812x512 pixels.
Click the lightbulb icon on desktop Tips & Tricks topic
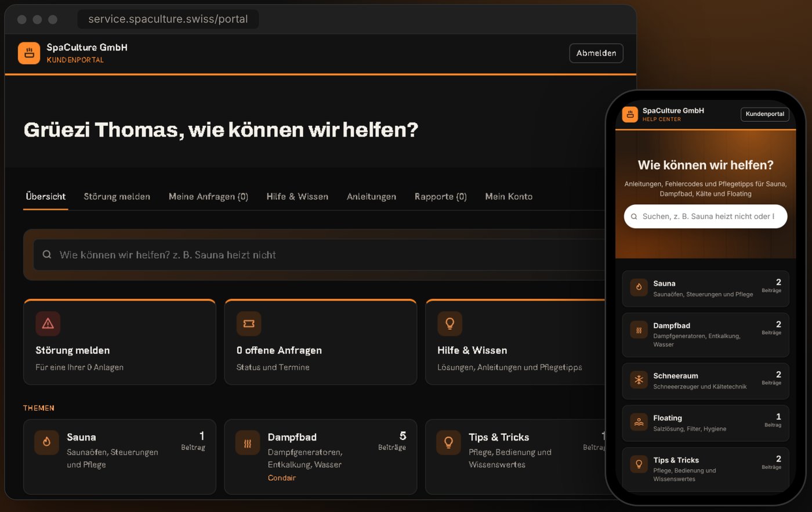(x=448, y=443)
